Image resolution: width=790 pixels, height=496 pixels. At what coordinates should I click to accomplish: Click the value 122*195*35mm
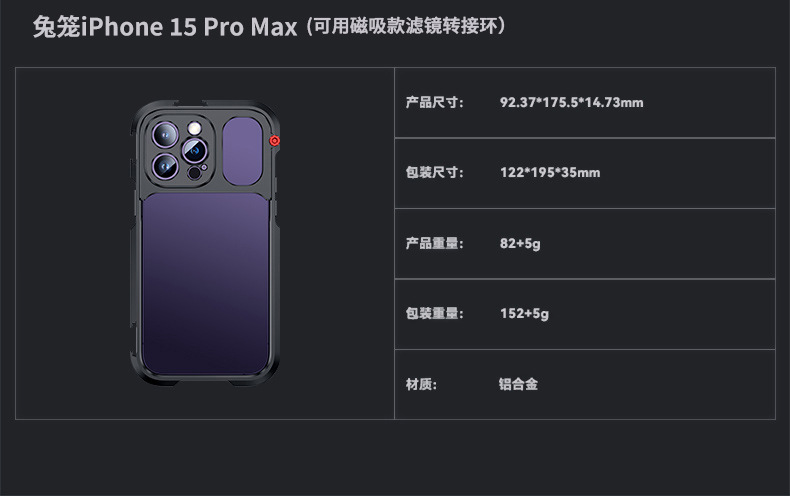[x=550, y=172]
